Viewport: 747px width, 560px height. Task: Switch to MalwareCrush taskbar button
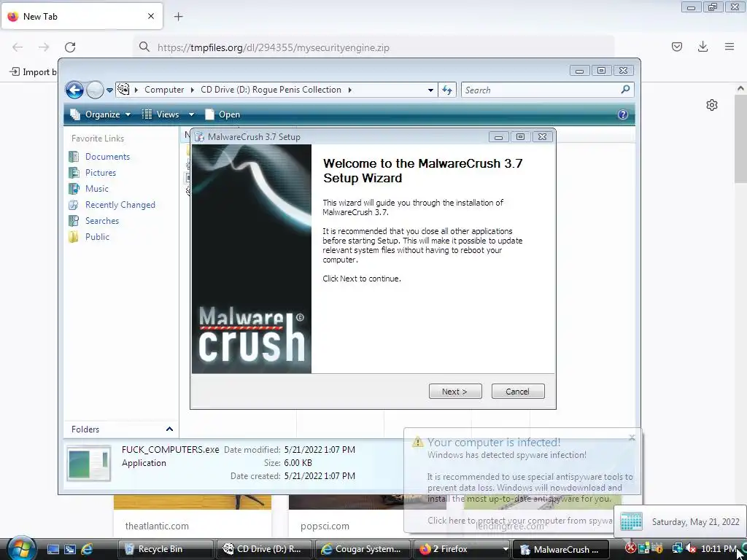[561, 549]
